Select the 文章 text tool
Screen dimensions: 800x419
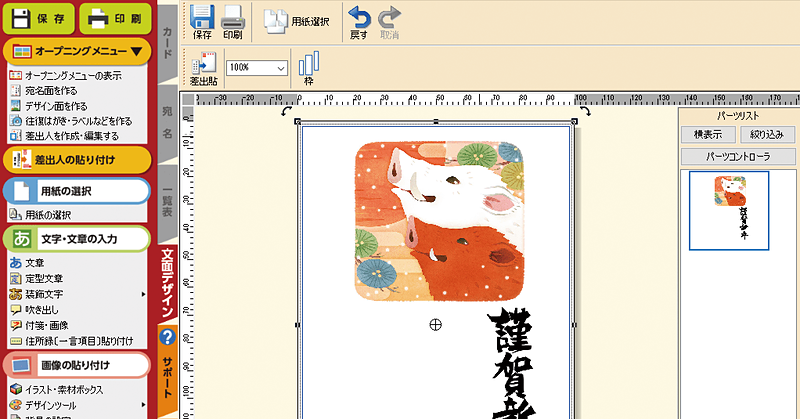[27, 263]
